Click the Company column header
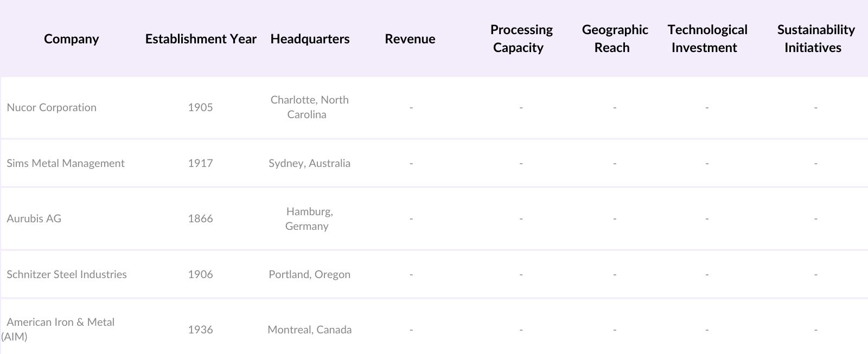The image size is (868, 354). 71,39
